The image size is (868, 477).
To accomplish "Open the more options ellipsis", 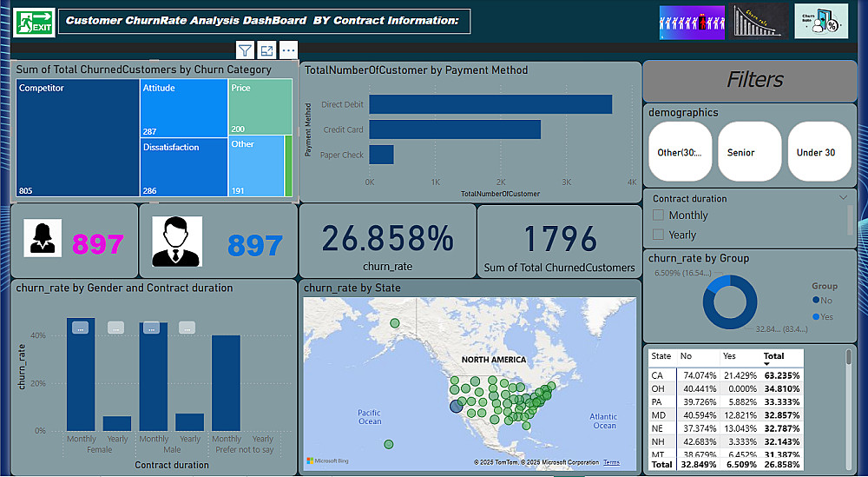I will point(288,51).
